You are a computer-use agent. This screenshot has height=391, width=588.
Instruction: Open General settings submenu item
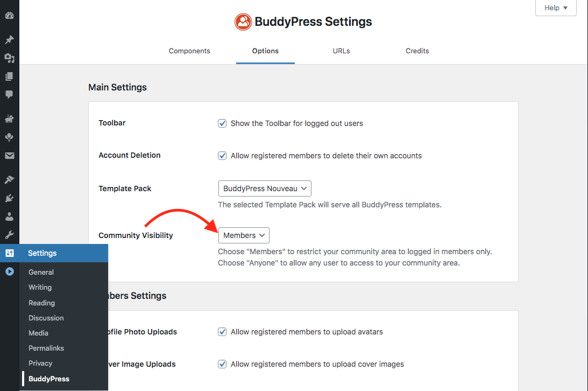(x=41, y=272)
